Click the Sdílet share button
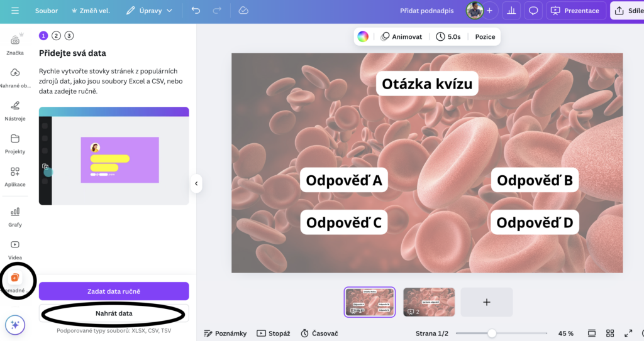This screenshot has height=341, width=644. point(629,11)
